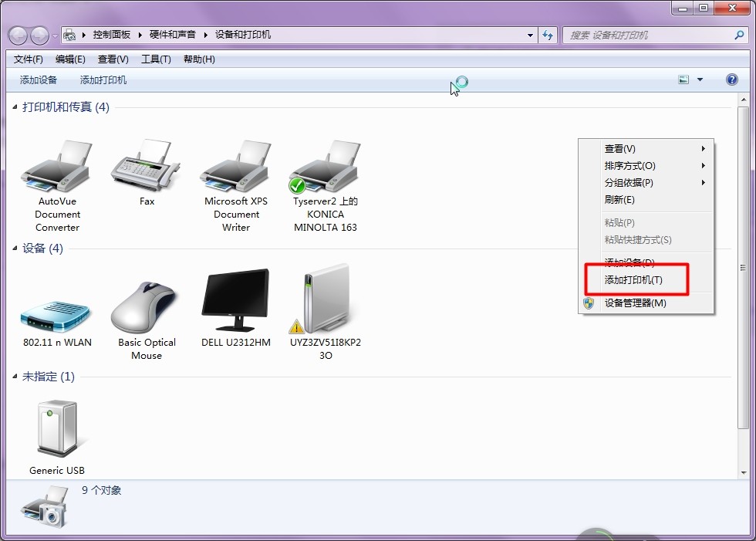Click the 打印机和传真 (4) group heading
The height and width of the screenshot is (541, 756).
point(66,107)
